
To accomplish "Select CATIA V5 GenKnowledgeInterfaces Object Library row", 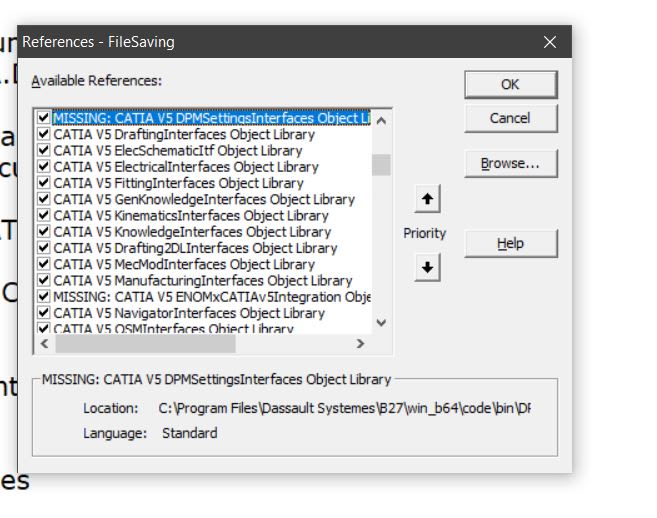I will (x=204, y=199).
